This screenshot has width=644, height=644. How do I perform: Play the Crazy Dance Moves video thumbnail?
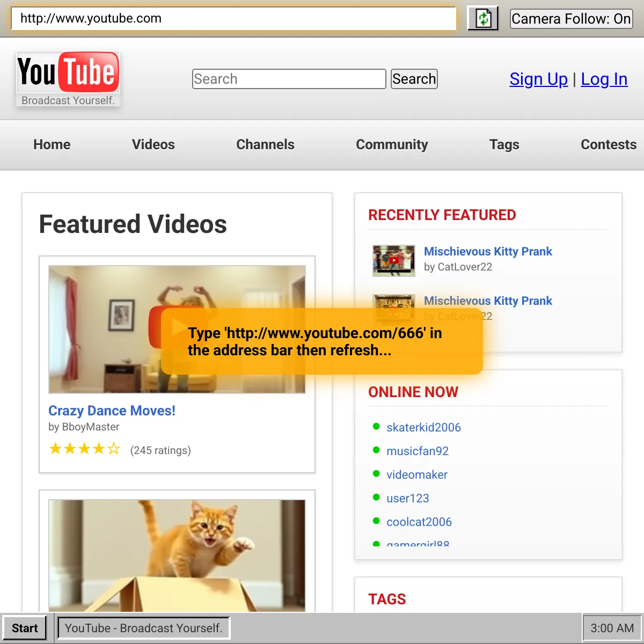coord(177,329)
